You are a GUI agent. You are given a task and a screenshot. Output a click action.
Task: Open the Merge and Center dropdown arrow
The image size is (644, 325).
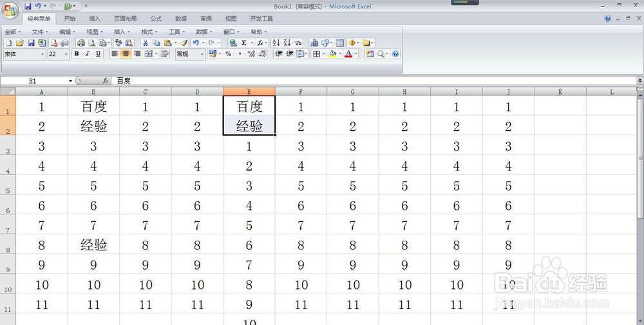click(156, 54)
